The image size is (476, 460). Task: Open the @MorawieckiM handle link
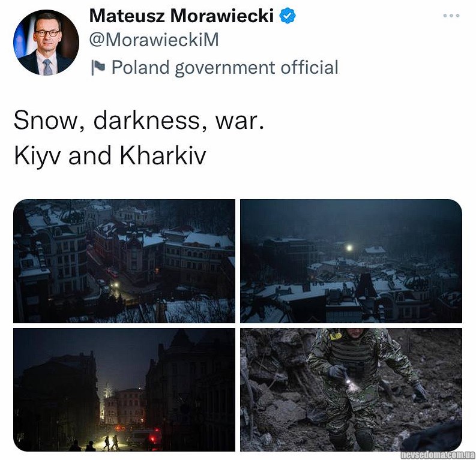(x=154, y=40)
